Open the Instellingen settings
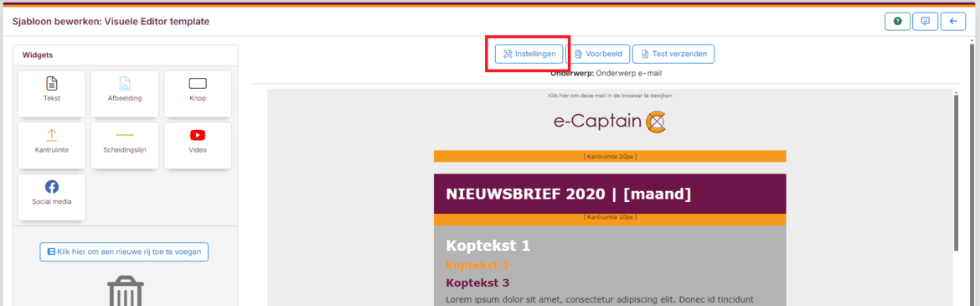This screenshot has width=980, height=306. (x=529, y=54)
